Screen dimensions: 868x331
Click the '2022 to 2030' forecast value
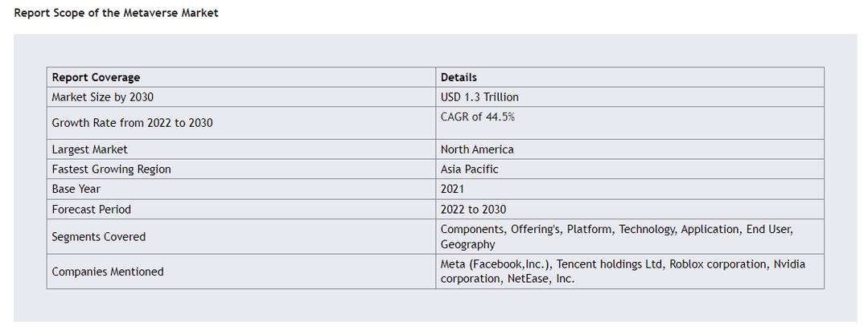click(x=473, y=210)
